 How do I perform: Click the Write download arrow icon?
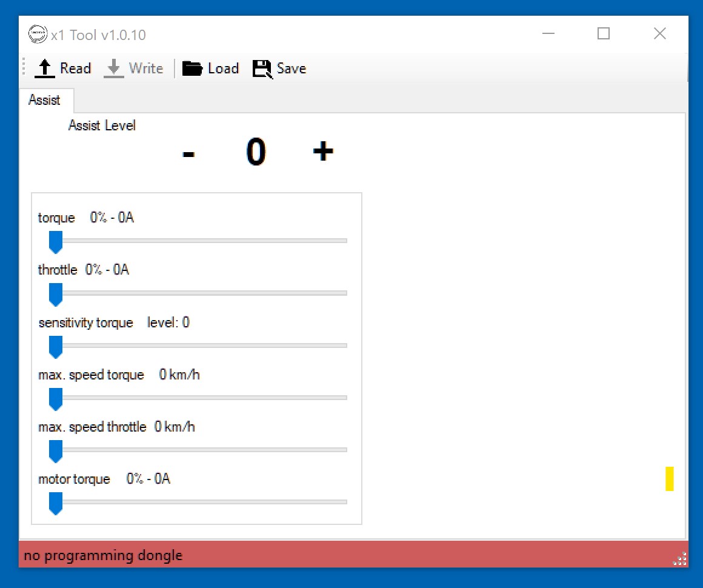point(113,68)
